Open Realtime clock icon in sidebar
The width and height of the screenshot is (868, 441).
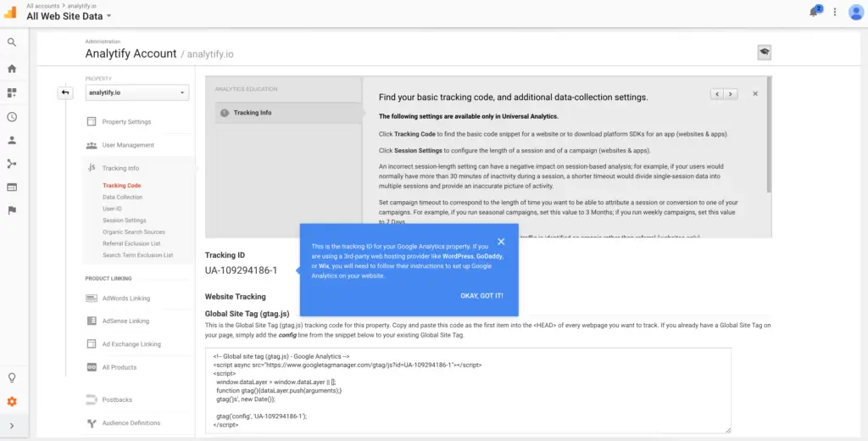point(12,117)
